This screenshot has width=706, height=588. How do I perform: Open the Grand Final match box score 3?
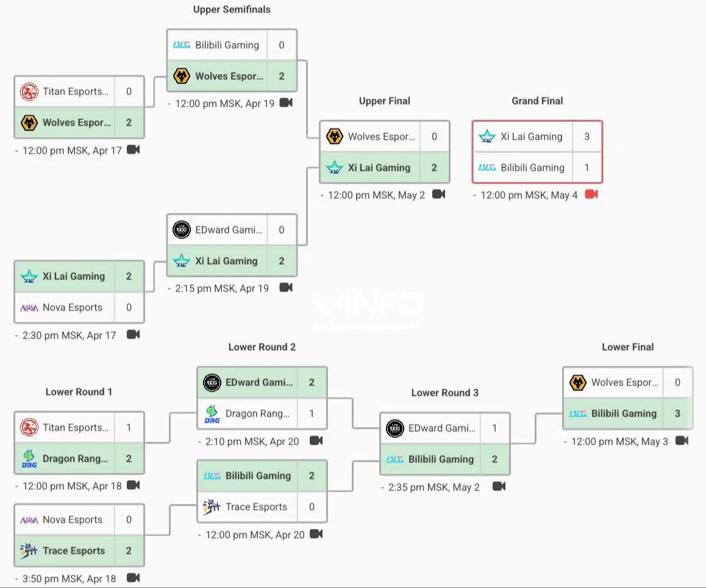tap(587, 136)
